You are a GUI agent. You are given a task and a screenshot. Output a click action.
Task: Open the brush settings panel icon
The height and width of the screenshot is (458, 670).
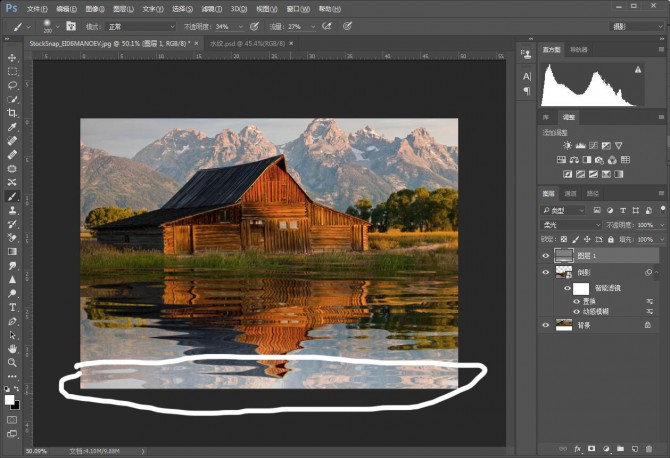click(71, 26)
